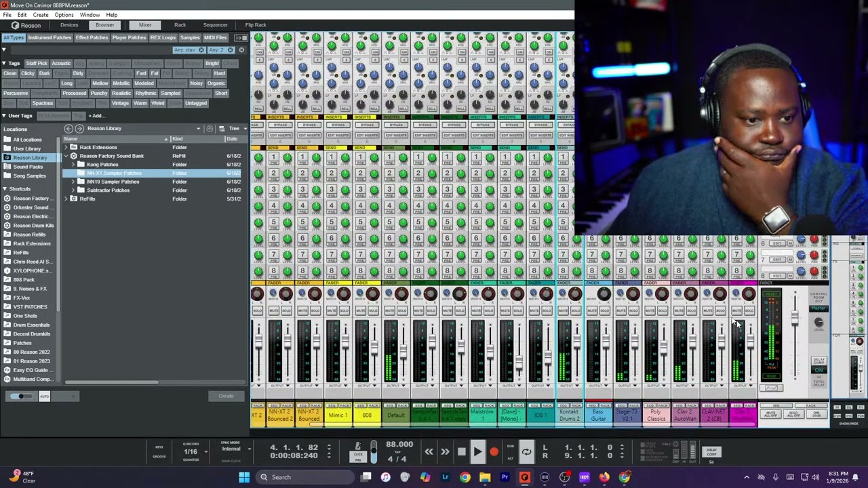868x488 pixels.
Task: Collapse the Tags section
Action: [3, 63]
